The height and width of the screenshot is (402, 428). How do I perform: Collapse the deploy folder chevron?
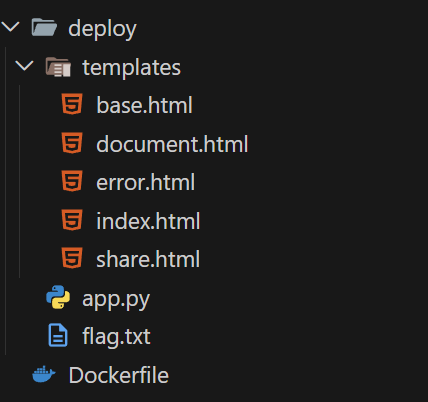click(10, 27)
